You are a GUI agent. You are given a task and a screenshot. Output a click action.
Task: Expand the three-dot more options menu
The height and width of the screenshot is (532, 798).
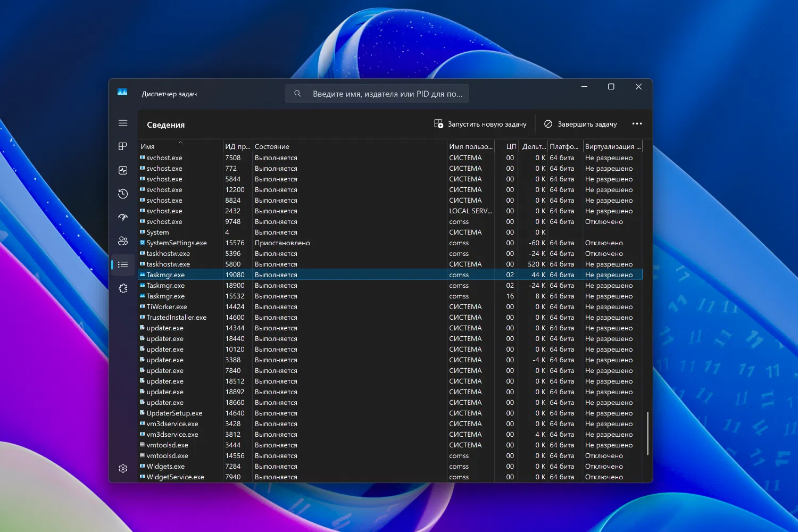[x=637, y=124]
